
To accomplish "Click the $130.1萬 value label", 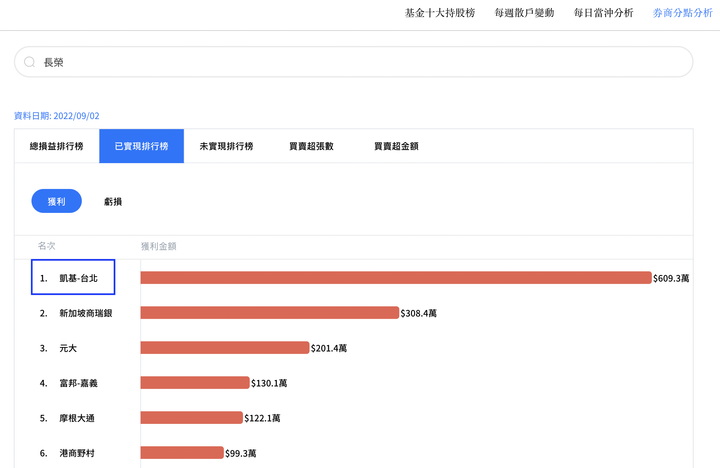I will click(269, 383).
